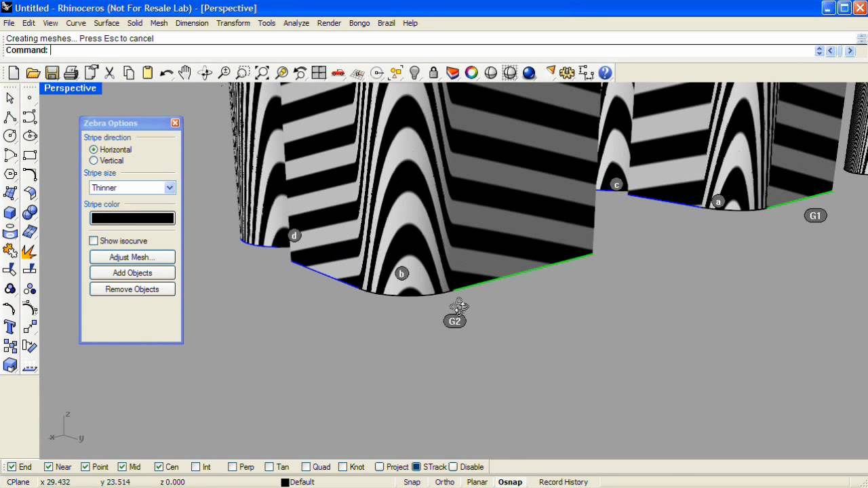Enable the Int osnap checkbox
Image resolution: width=868 pixels, height=488 pixels.
pos(196,467)
